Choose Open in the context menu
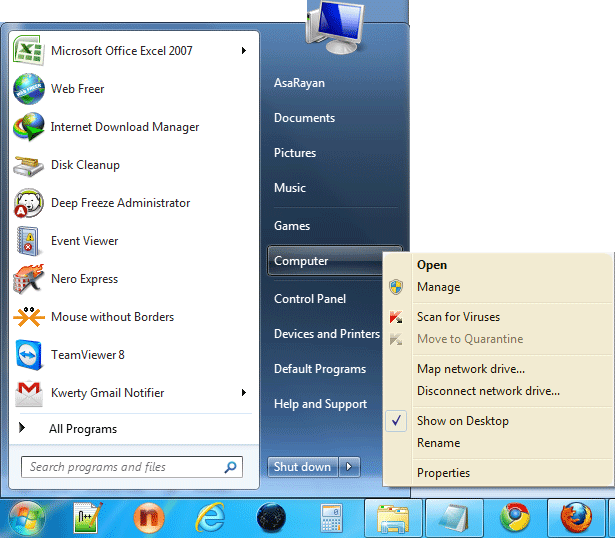Viewport: 615px width, 538px height. point(432,265)
